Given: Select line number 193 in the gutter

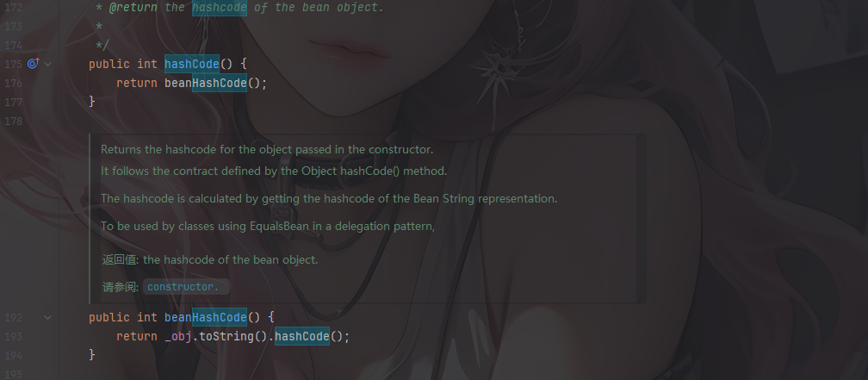Looking at the screenshot, I should click(x=13, y=336).
